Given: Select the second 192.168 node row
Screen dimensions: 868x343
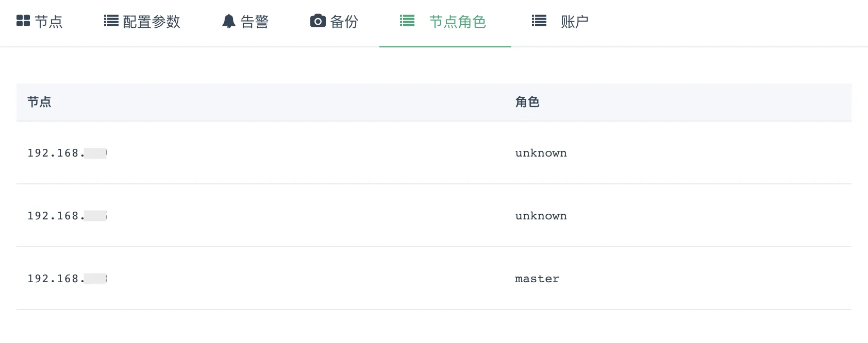Looking at the screenshot, I should click(x=67, y=216).
